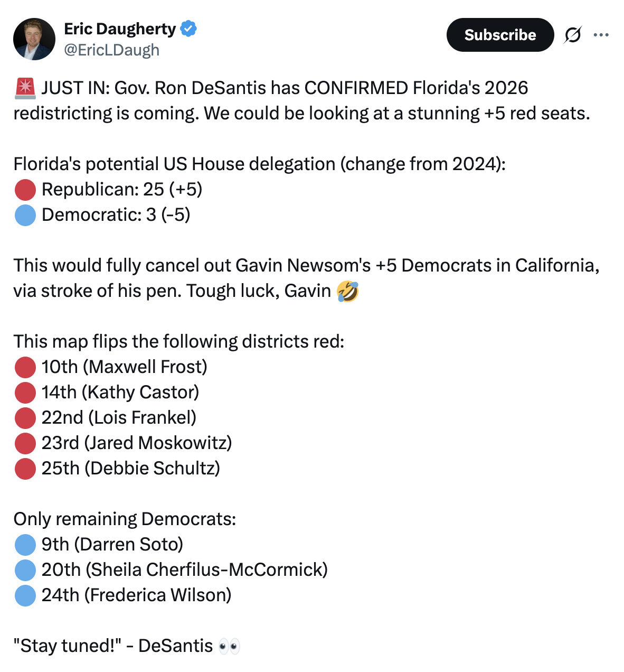This screenshot has height=672, width=624.
Task: Click the red circle next to 14th (Kathy Castor)
Action: (25, 393)
